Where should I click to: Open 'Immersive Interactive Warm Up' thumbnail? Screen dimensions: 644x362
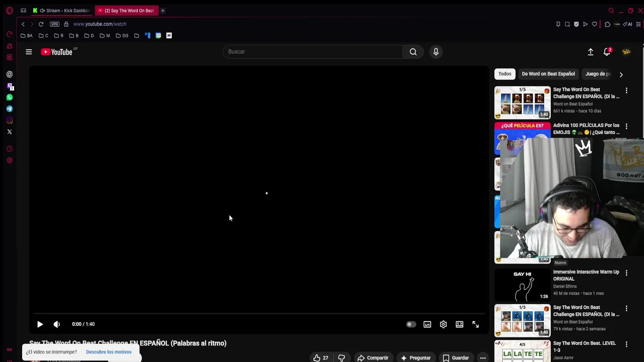pyautogui.click(x=522, y=285)
